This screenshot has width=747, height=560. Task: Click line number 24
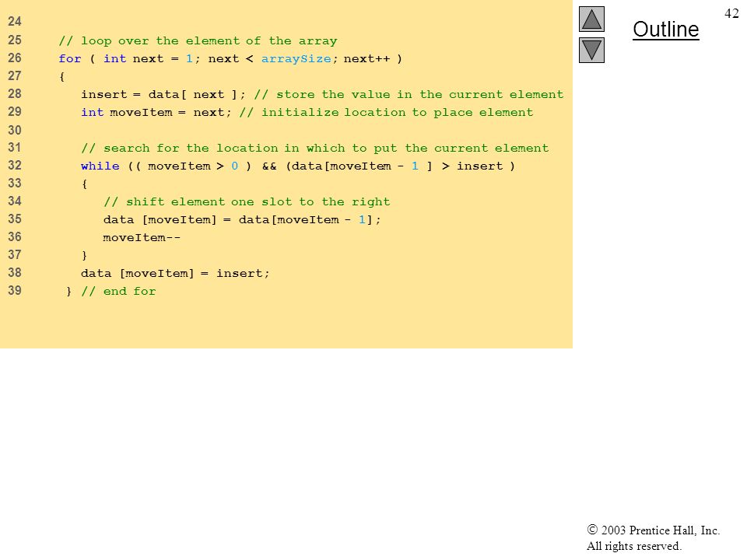pos(15,22)
